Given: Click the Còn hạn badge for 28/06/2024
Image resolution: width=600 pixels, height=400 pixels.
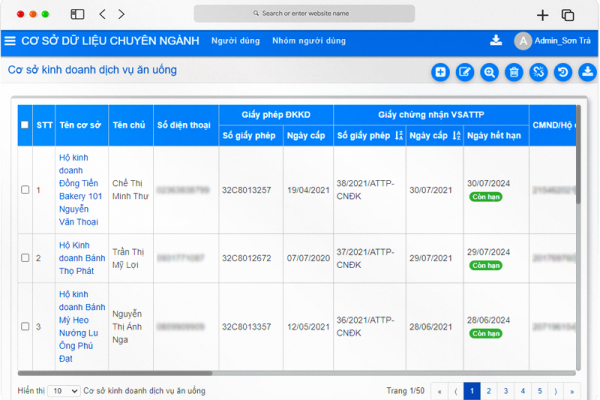Looking at the screenshot, I should tap(486, 333).
